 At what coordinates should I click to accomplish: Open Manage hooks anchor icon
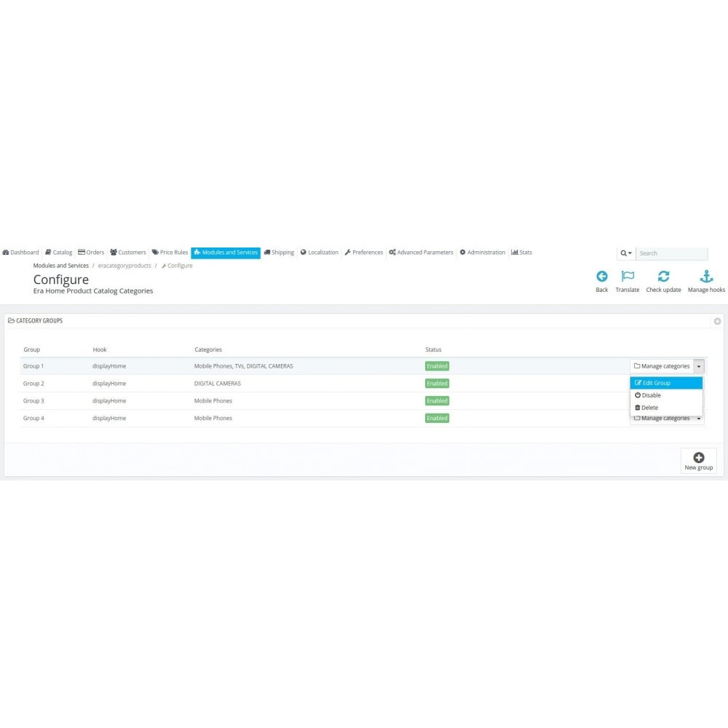(x=706, y=277)
